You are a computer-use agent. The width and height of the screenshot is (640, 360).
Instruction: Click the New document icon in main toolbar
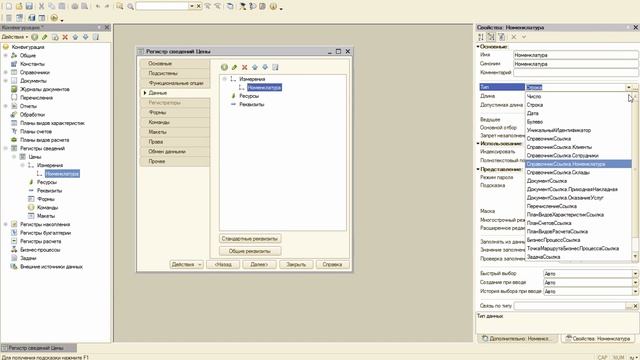click(x=9, y=6)
